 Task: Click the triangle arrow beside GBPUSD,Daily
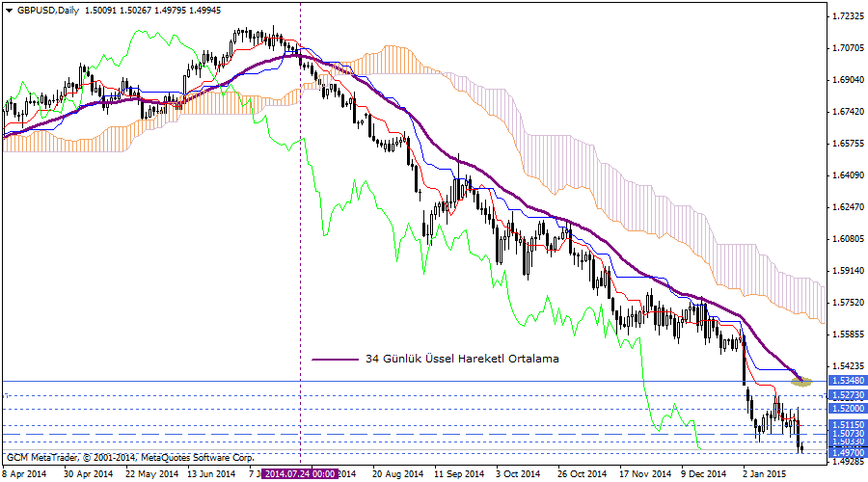click(x=9, y=10)
